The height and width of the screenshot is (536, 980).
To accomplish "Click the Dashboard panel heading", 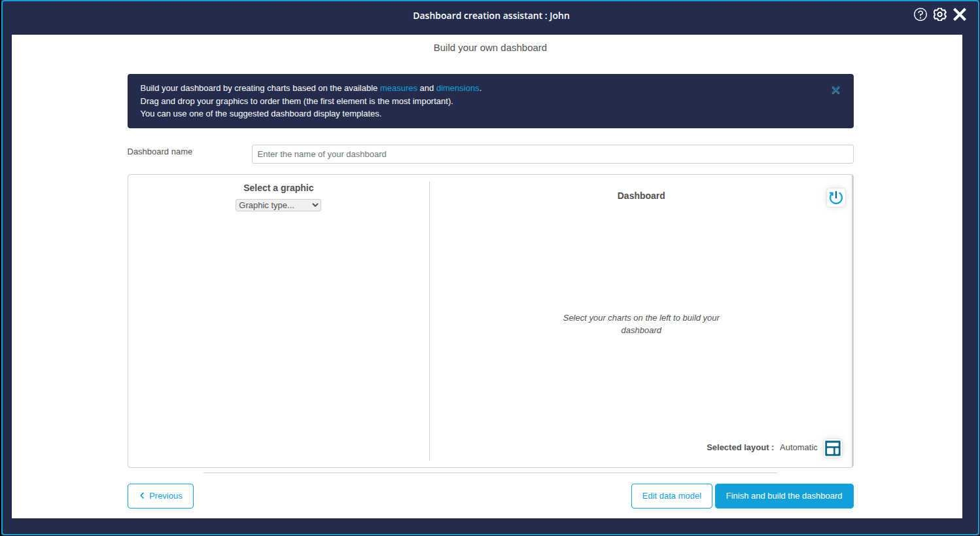I will [x=641, y=195].
